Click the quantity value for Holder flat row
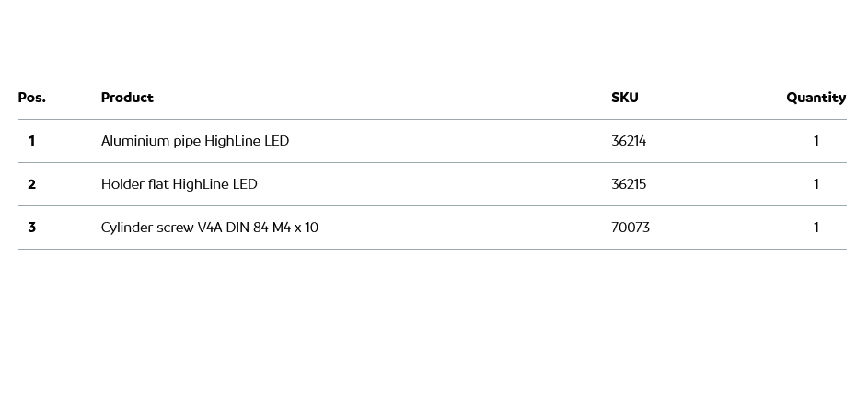This screenshot has height=409, width=868. click(x=816, y=184)
